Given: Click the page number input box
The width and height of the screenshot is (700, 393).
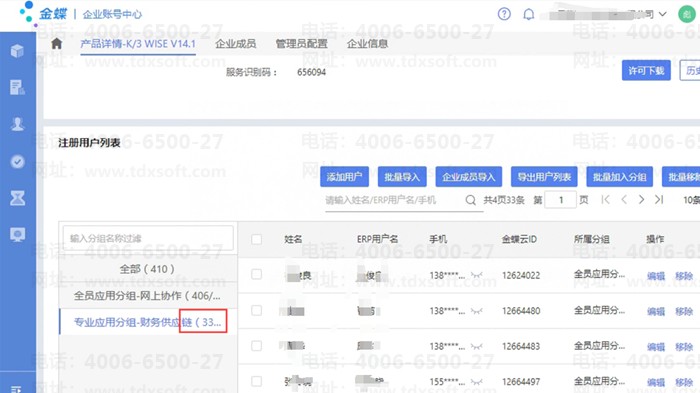Looking at the screenshot, I should pos(561,200).
